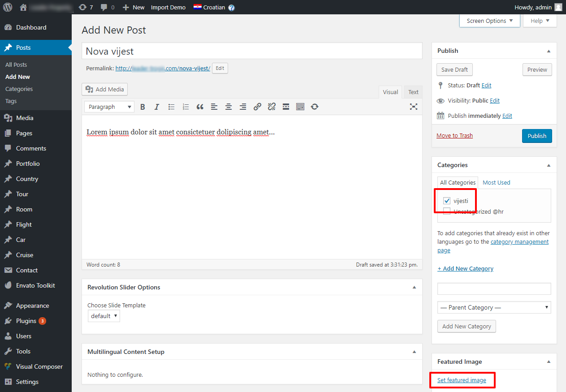Show the toolbar toggle (kitchen sink) icon
566x392 pixels.
[300, 107]
